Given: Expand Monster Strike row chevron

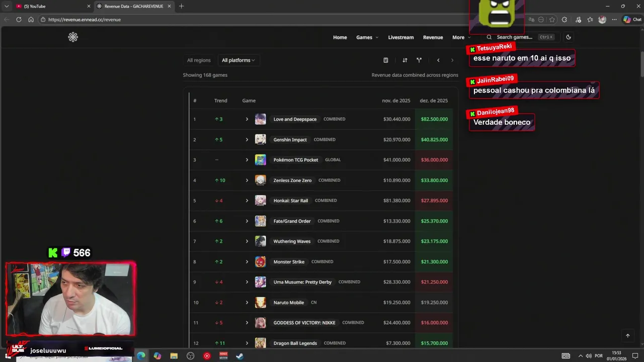Looking at the screenshot, I should click(x=247, y=261).
